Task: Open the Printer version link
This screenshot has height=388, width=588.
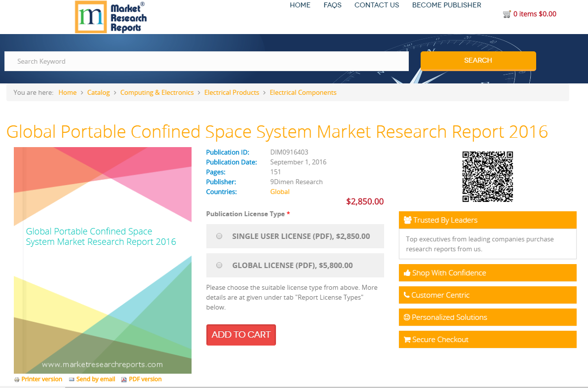Action: (x=41, y=380)
